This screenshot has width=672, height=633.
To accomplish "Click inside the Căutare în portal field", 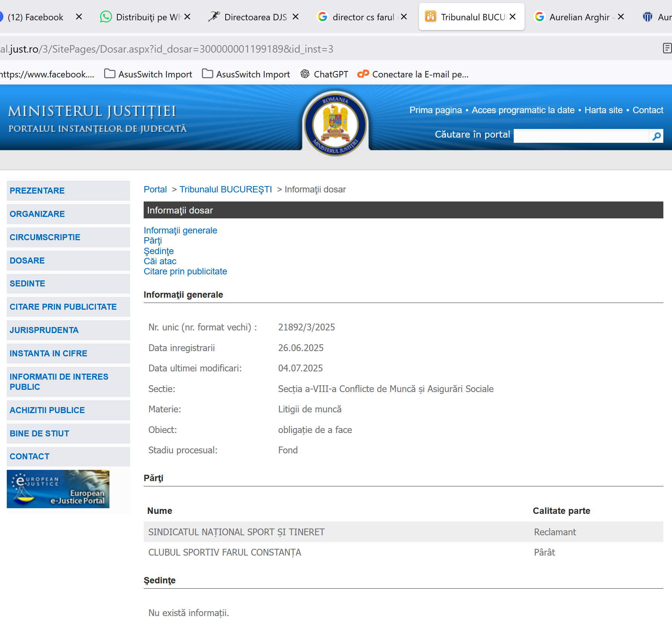I will (581, 136).
